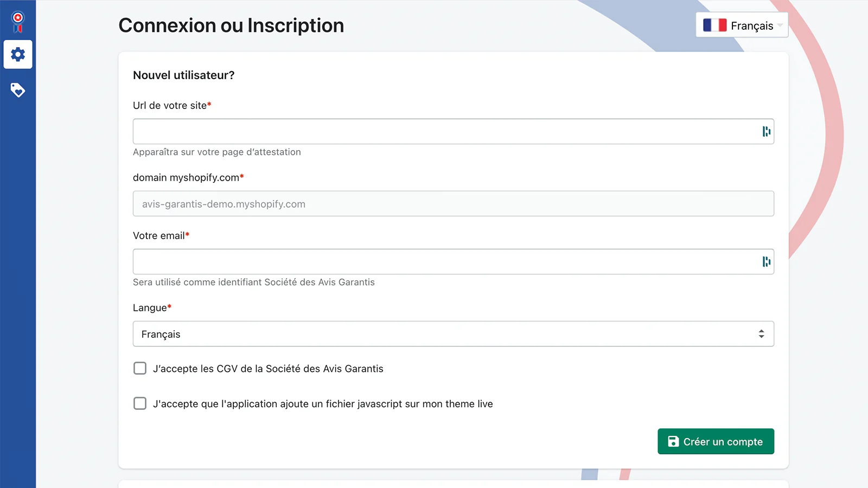This screenshot has height=488, width=868.
Task: Click the 'J'accepte que l'application ajoute' label text
Action: pos(323,404)
